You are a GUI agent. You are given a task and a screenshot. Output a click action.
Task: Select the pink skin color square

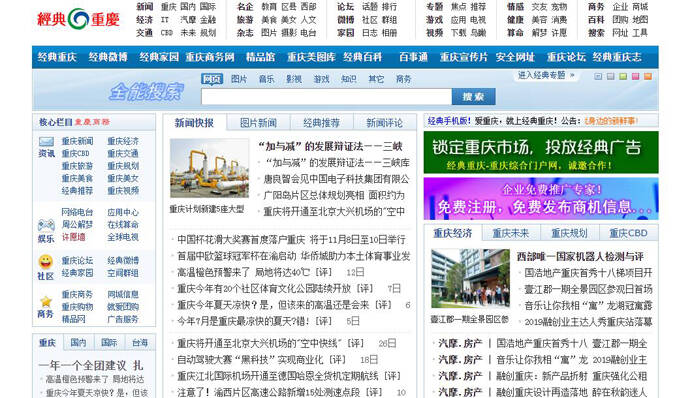tap(635, 77)
